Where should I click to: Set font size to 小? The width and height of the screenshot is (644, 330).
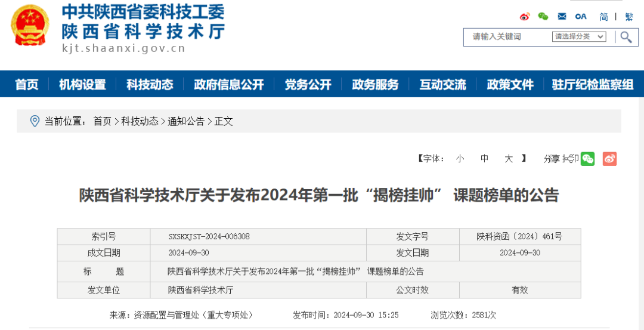pos(460,159)
